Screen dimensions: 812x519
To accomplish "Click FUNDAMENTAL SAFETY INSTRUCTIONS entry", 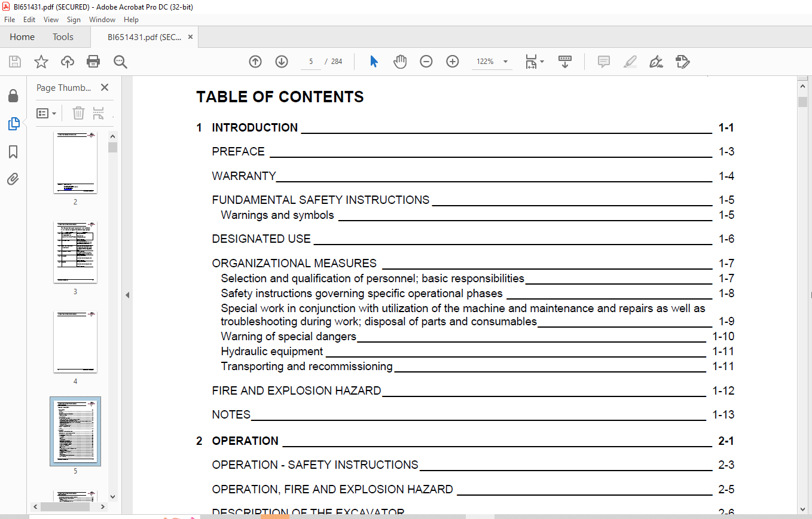I will tap(473, 200).
